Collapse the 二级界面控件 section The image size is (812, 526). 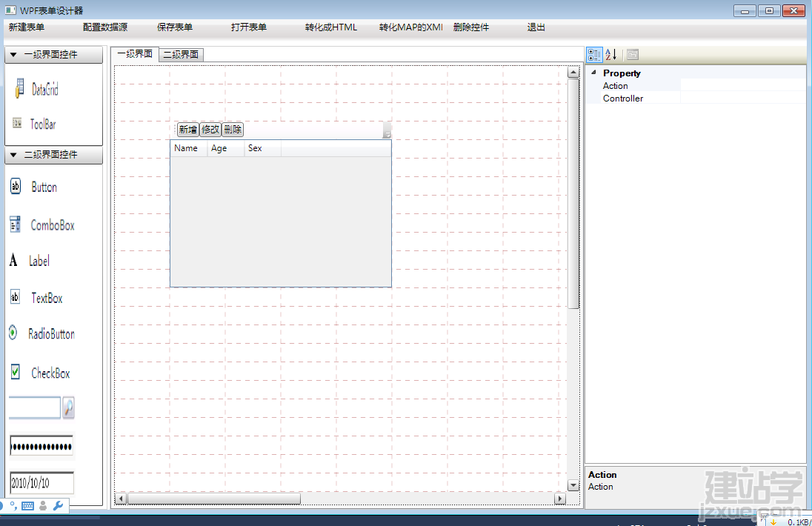tap(13, 154)
